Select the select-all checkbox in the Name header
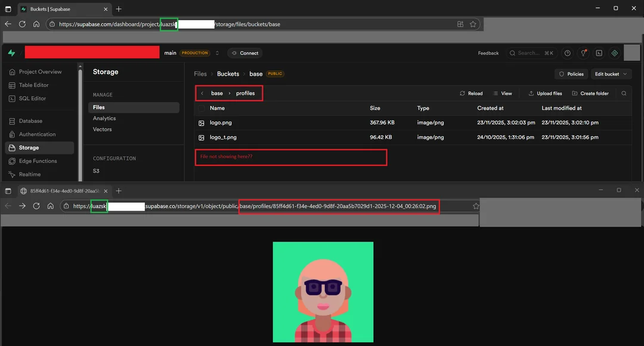This screenshot has height=346, width=644. click(201, 108)
